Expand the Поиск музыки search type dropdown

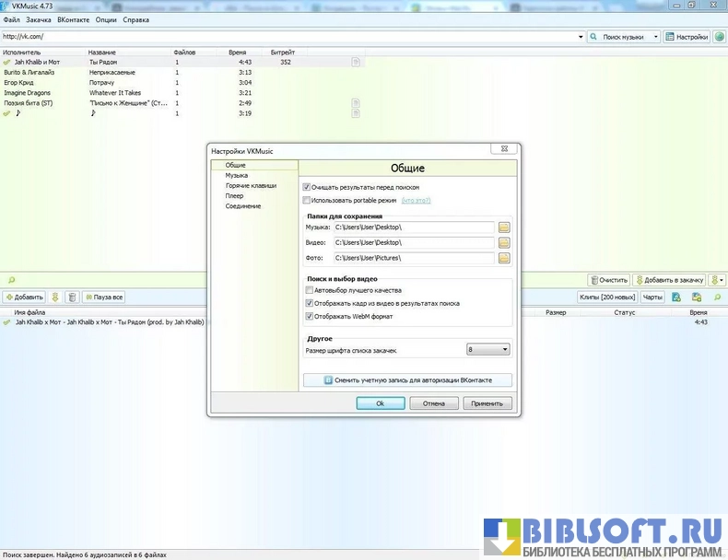click(655, 37)
